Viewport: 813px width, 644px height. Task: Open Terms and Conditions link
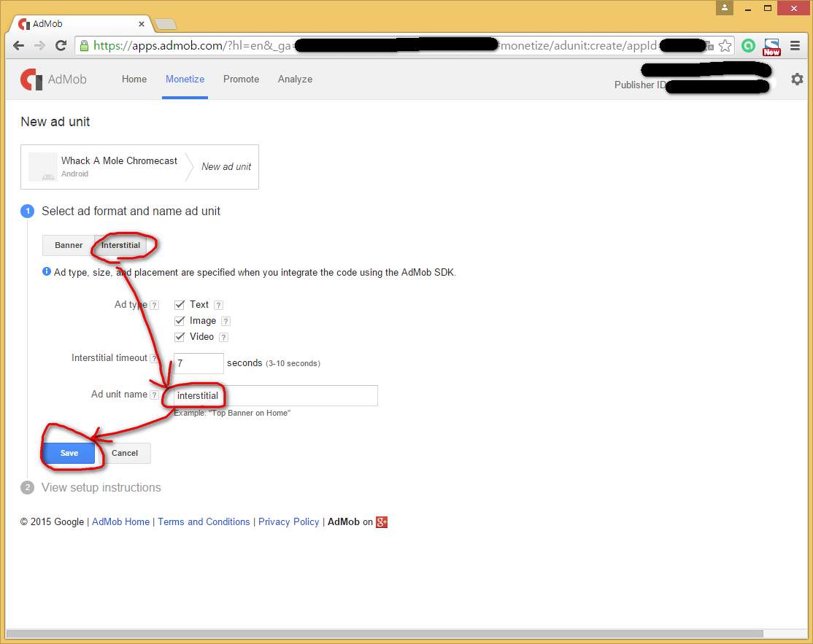click(x=204, y=521)
